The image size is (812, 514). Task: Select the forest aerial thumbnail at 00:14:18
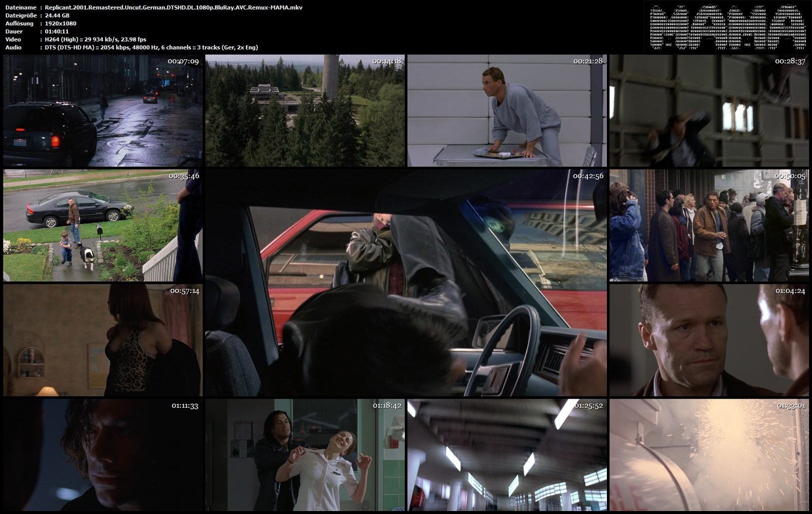click(305, 111)
